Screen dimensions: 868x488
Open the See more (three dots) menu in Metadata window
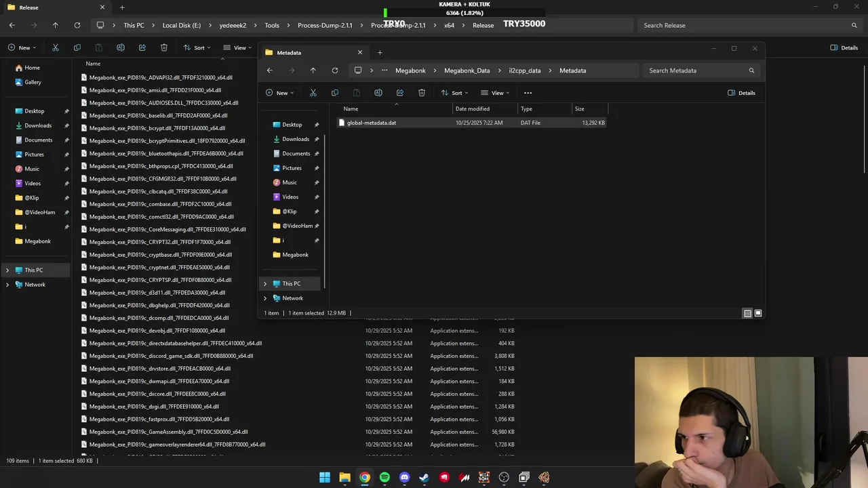tap(528, 93)
